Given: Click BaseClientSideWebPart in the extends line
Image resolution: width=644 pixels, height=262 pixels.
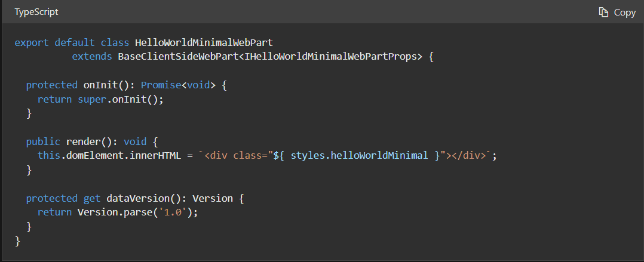Looking at the screenshot, I should click(x=178, y=57).
